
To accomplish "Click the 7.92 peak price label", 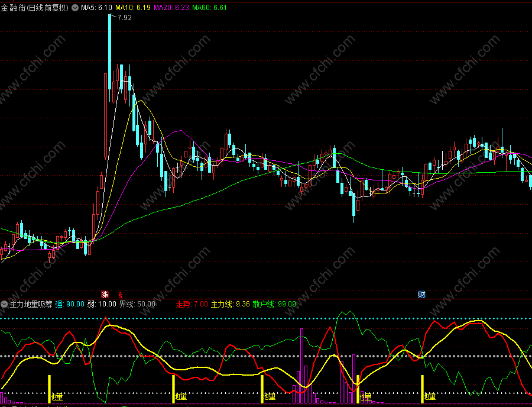I will tap(124, 18).
